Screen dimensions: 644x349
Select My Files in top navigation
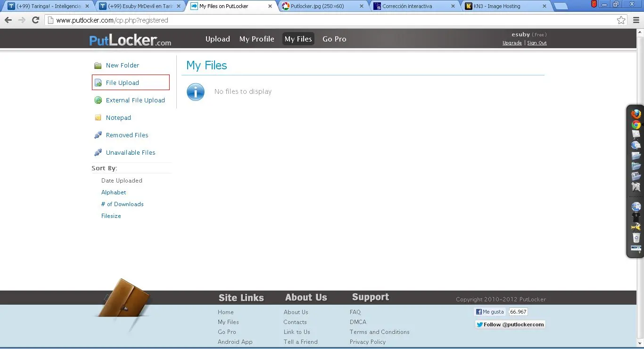[298, 39]
